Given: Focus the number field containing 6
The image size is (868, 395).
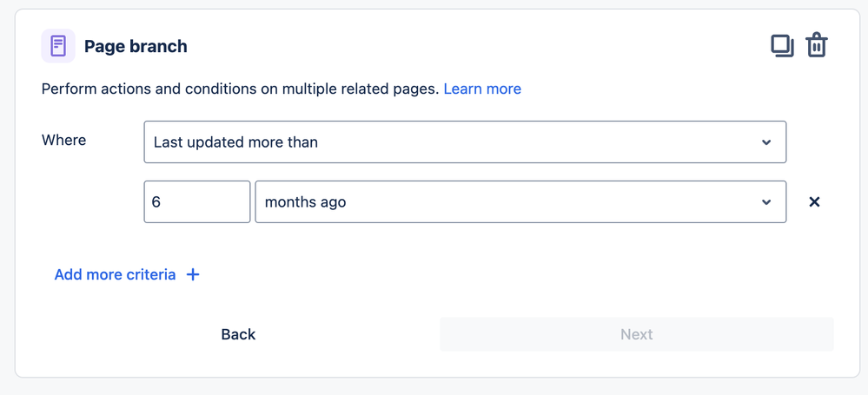Looking at the screenshot, I should 197,202.
